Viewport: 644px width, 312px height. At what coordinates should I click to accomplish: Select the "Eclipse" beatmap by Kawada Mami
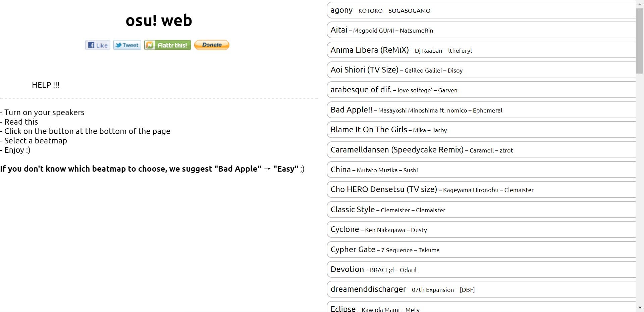point(481,307)
